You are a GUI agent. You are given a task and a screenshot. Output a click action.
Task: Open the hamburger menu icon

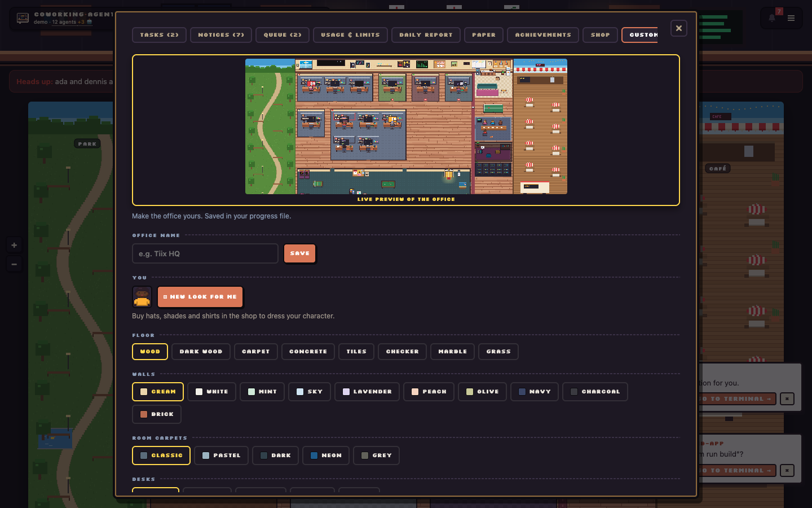pos(791,18)
